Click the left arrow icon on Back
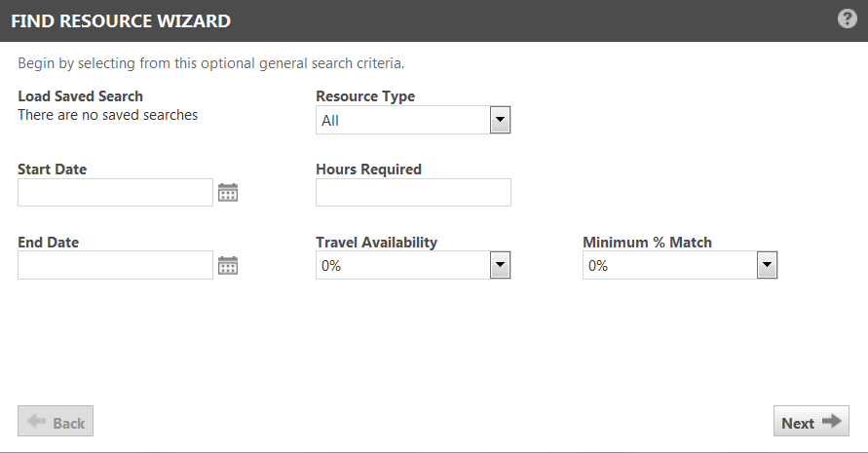 (37, 422)
